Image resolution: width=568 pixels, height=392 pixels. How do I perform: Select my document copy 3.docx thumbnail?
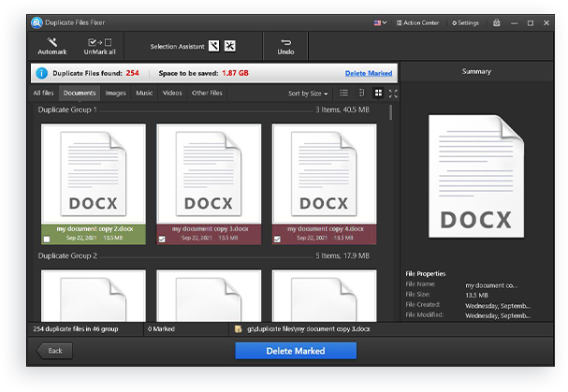tap(209, 174)
